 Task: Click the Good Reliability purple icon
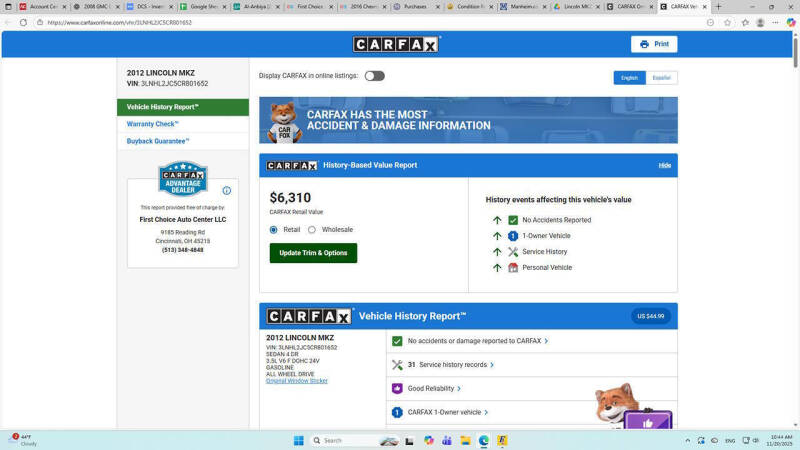pyautogui.click(x=397, y=388)
